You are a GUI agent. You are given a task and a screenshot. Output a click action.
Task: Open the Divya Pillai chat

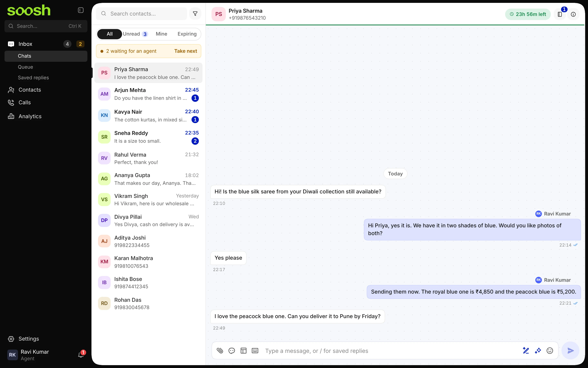click(148, 221)
